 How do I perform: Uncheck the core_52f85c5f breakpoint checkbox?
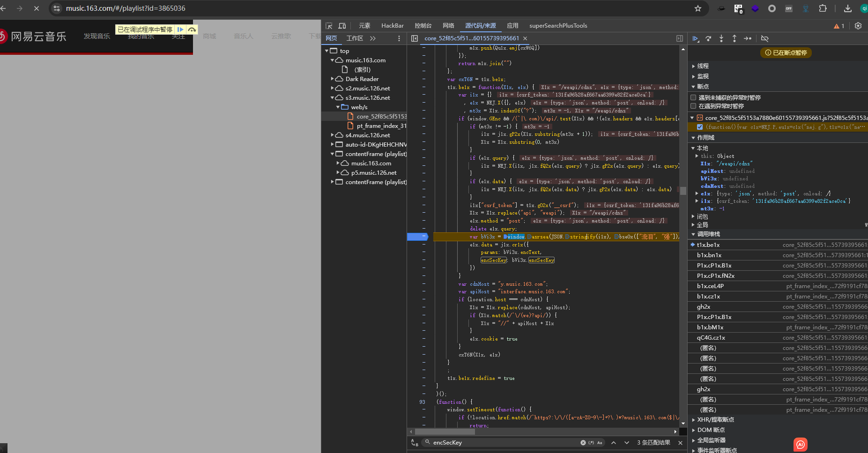coord(700,127)
